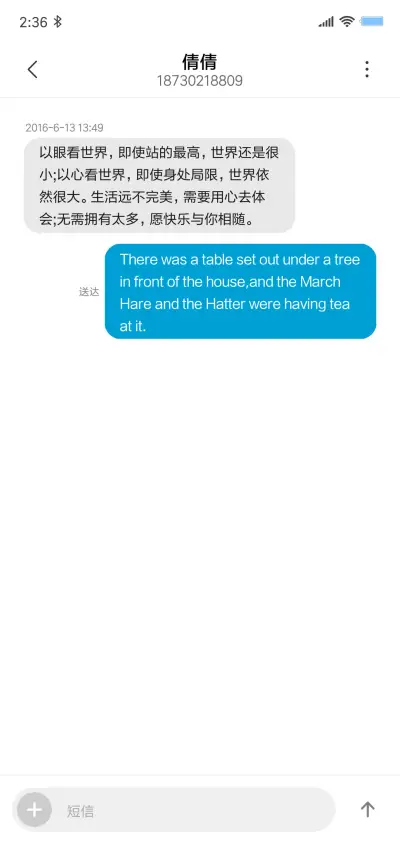Open the three-dot more options menu
The height and width of the screenshot is (844, 400).
coord(367,69)
